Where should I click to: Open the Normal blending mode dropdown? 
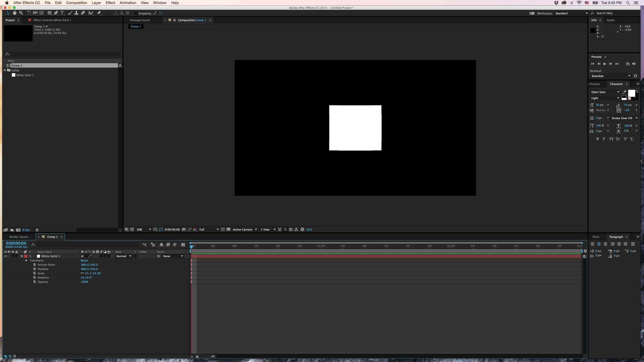point(124,256)
